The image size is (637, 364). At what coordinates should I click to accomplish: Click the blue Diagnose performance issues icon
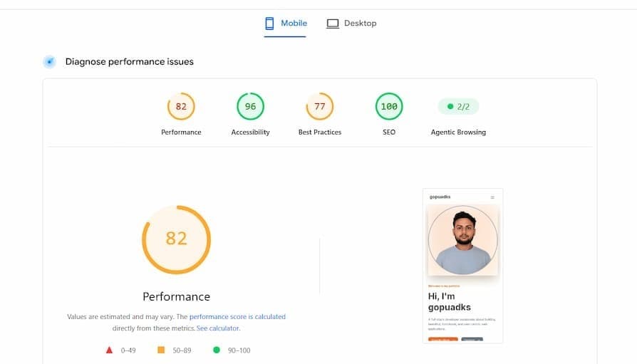tap(50, 62)
